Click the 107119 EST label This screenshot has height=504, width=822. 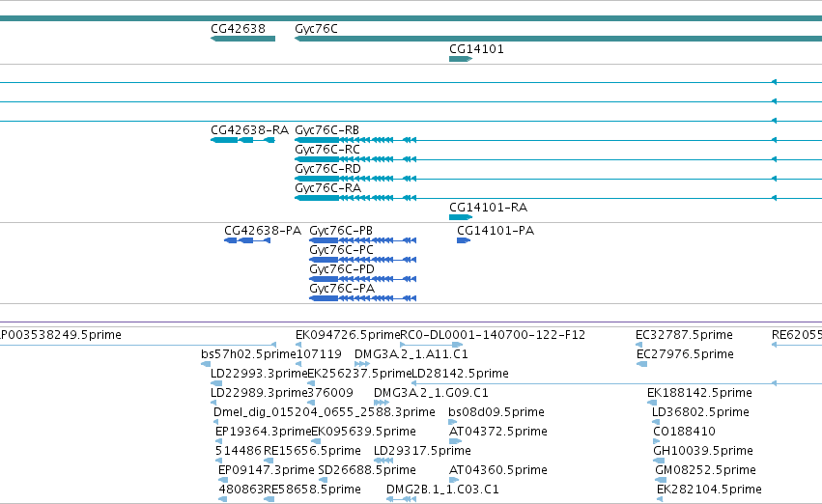319,354
